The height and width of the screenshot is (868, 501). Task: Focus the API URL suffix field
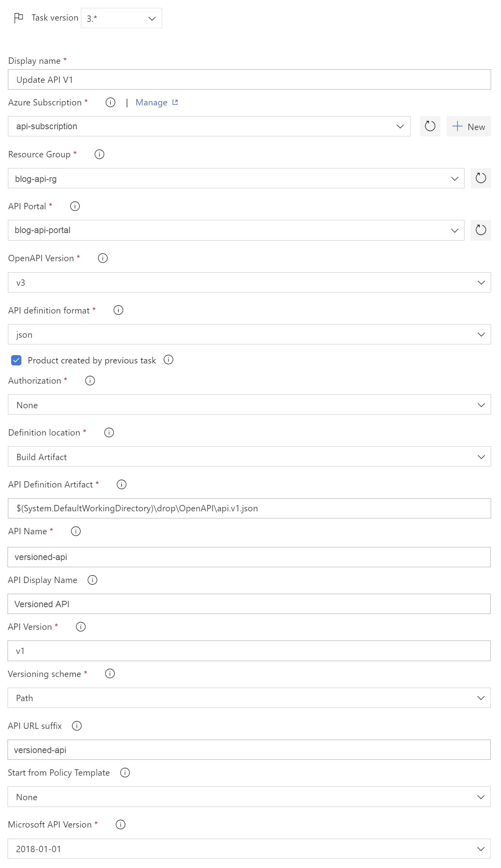(249, 750)
